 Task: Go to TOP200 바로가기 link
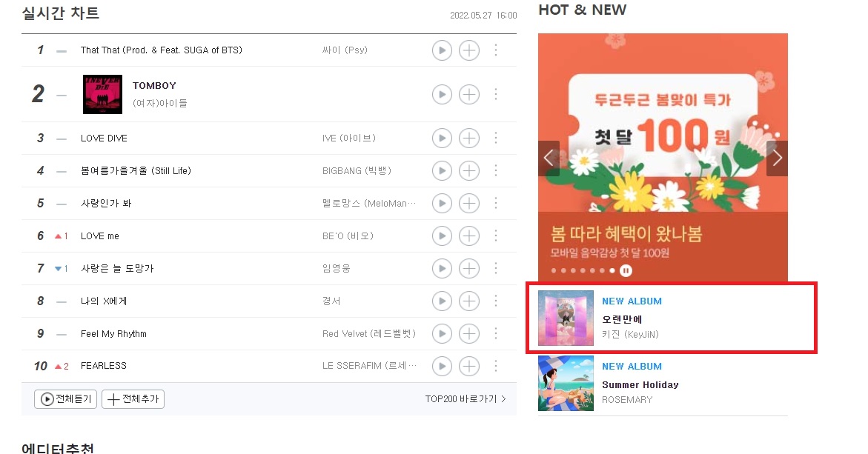466,398
